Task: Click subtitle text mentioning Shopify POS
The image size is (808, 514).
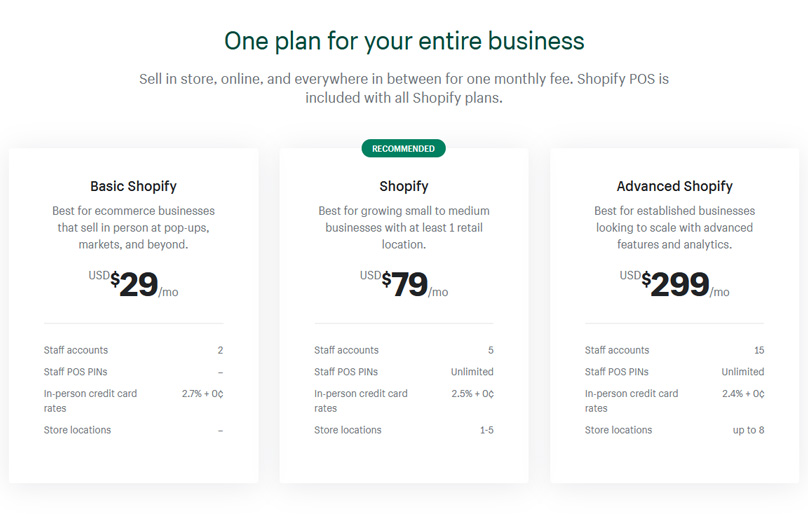Action: pyautogui.click(x=404, y=88)
